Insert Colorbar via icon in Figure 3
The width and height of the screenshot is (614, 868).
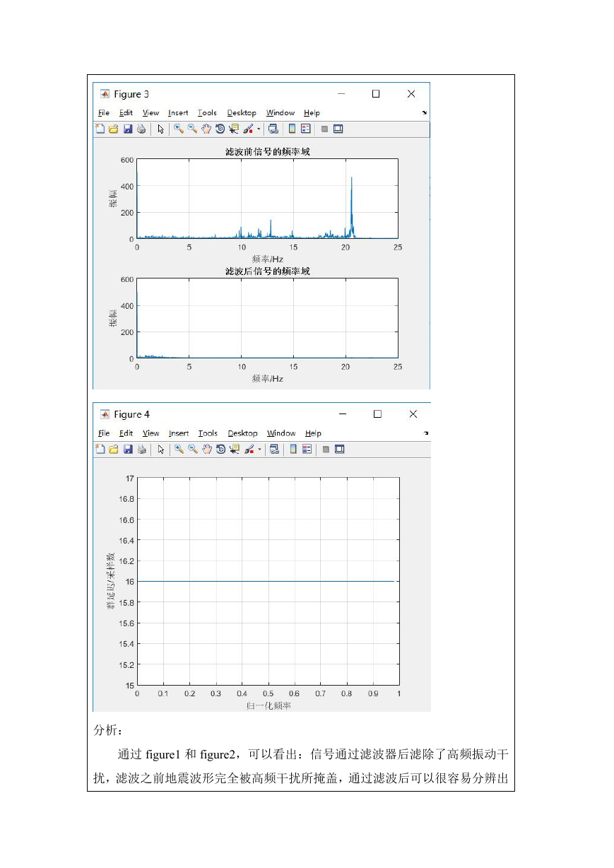tap(292, 129)
